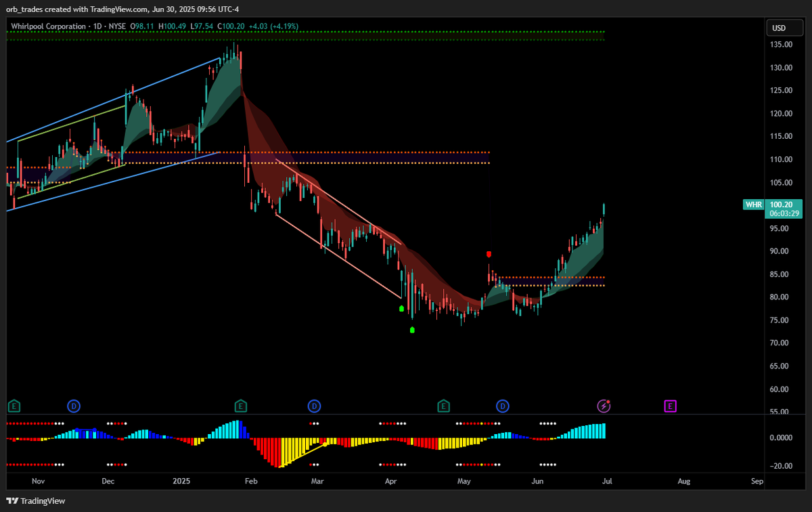Click the Sep time axis label
The width and height of the screenshot is (812, 512).
pos(757,482)
